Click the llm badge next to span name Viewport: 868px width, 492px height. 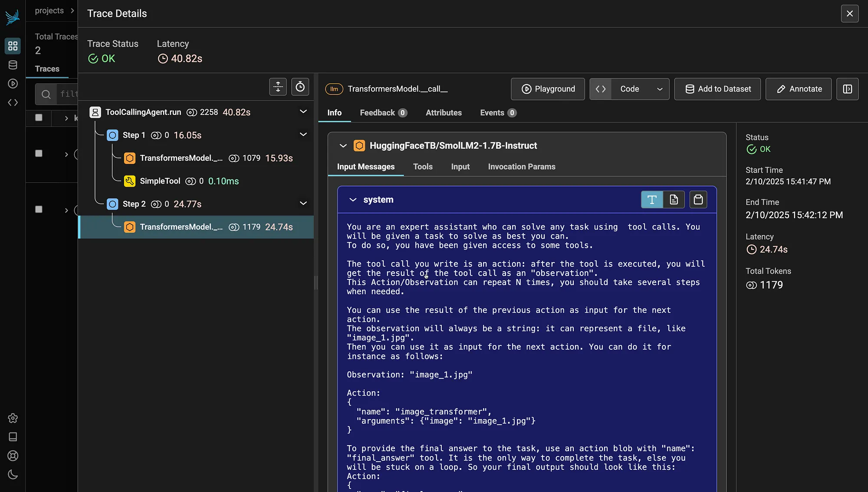coord(334,89)
